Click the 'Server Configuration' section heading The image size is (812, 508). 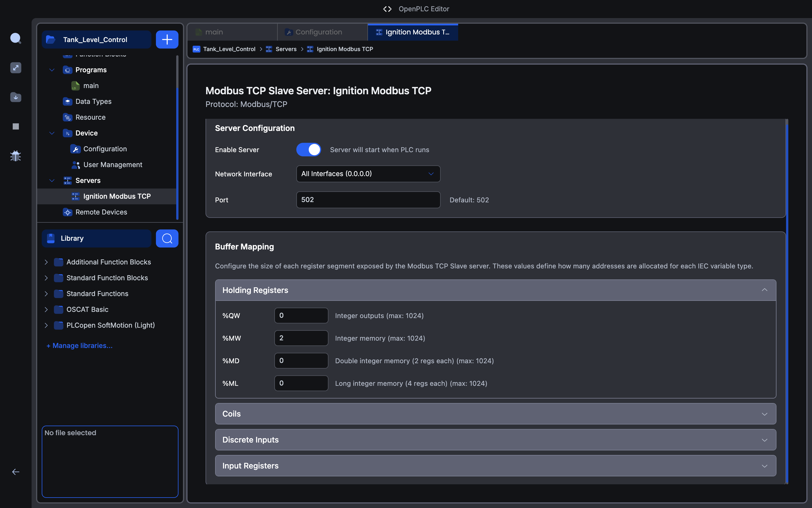pyautogui.click(x=255, y=128)
